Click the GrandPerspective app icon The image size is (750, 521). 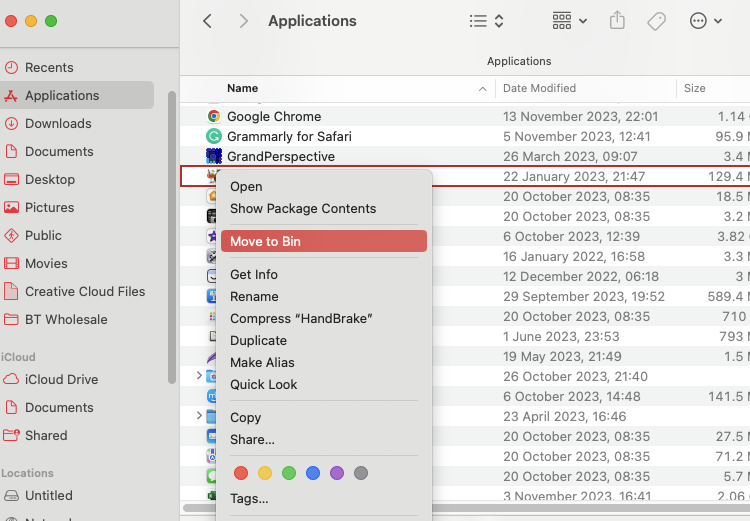click(213, 156)
